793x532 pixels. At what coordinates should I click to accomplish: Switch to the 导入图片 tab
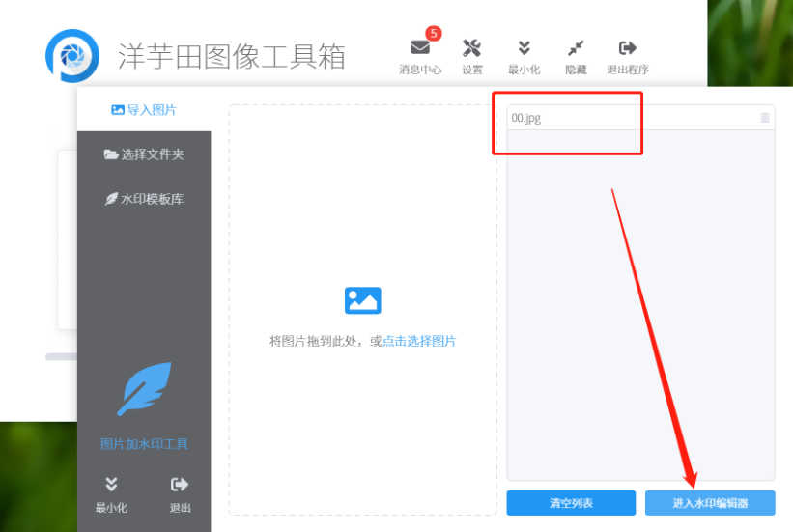(x=144, y=110)
